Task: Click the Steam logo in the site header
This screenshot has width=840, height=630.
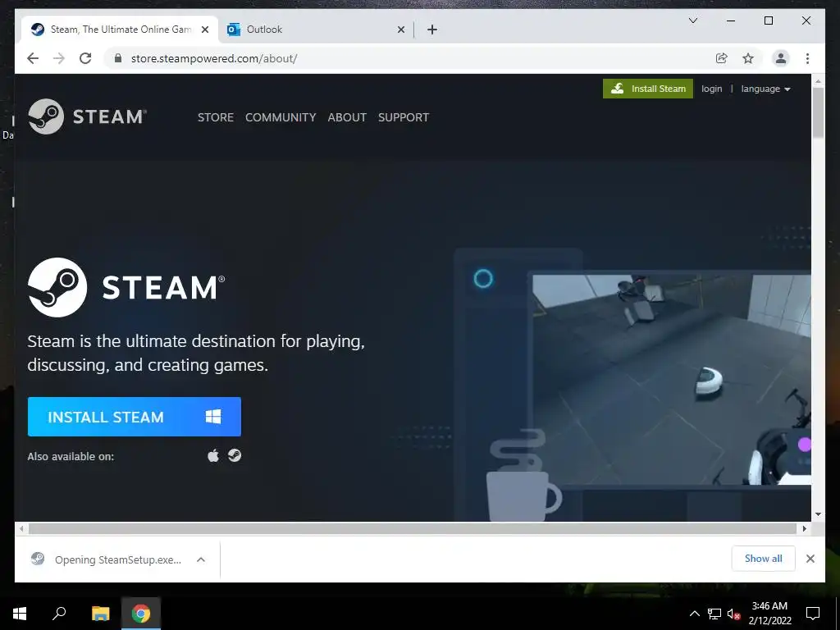Action: 87,116
